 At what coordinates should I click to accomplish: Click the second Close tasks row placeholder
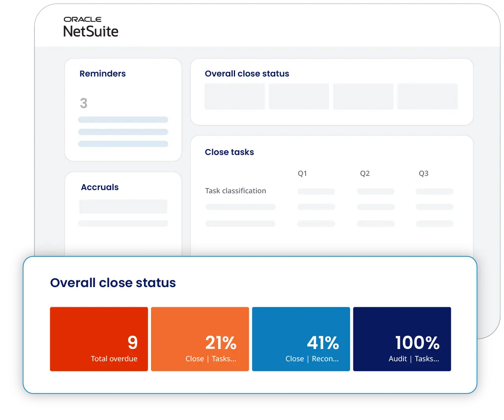tap(240, 223)
